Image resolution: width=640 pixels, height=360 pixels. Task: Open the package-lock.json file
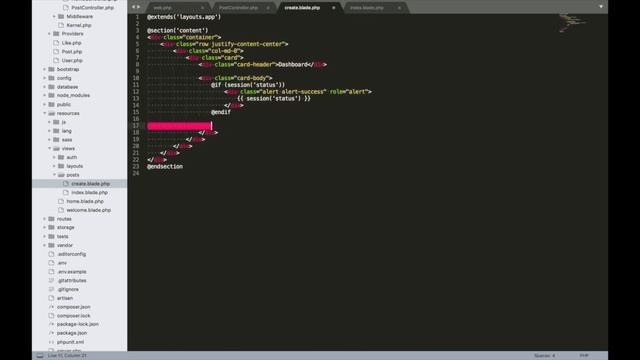[78, 324]
